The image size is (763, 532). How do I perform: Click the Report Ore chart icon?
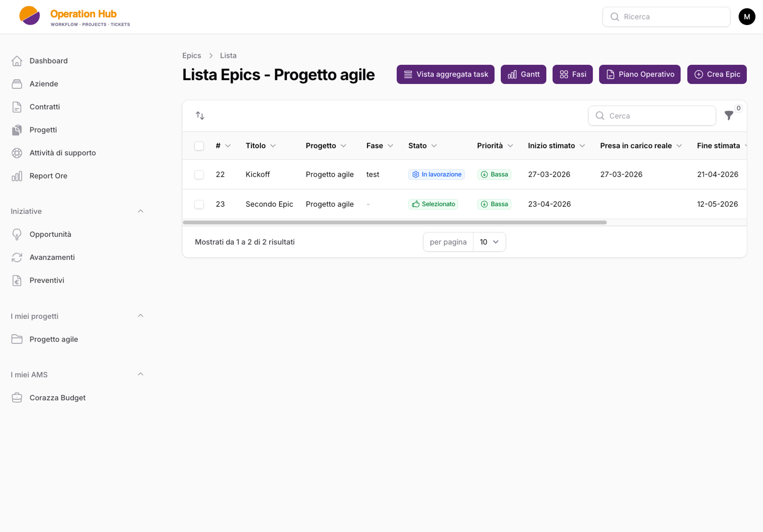coord(17,176)
